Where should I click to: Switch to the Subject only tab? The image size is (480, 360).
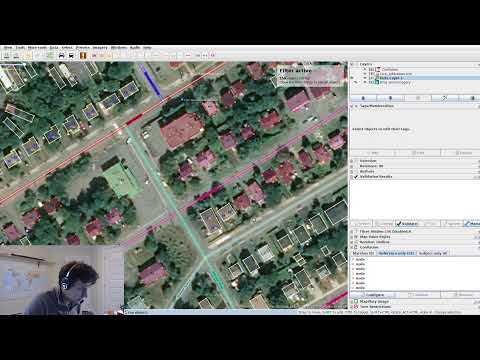tap(432, 254)
